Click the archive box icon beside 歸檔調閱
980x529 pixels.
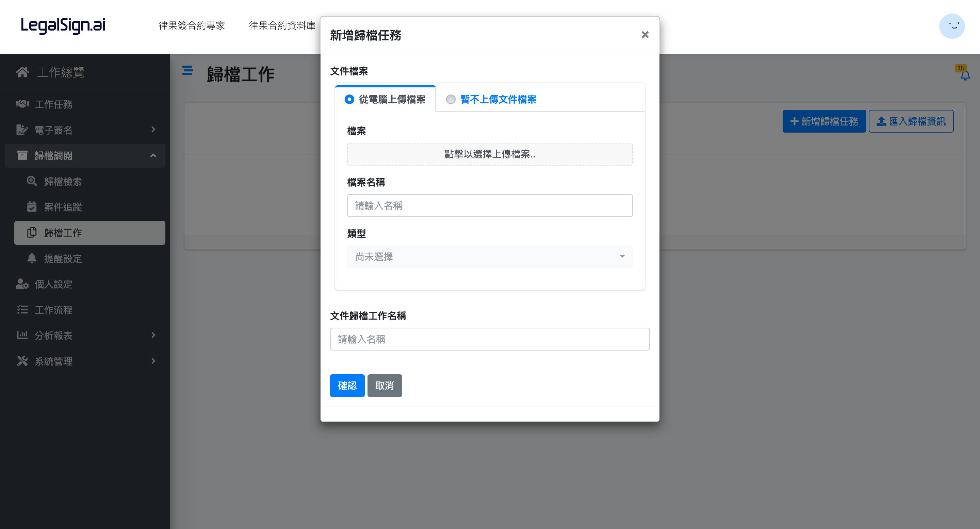click(22, 155)
